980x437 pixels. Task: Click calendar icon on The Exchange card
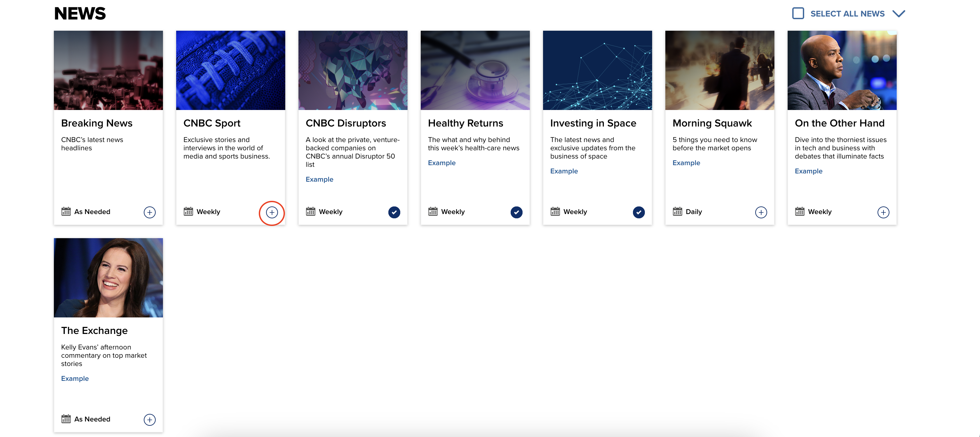tap(66, 419)
